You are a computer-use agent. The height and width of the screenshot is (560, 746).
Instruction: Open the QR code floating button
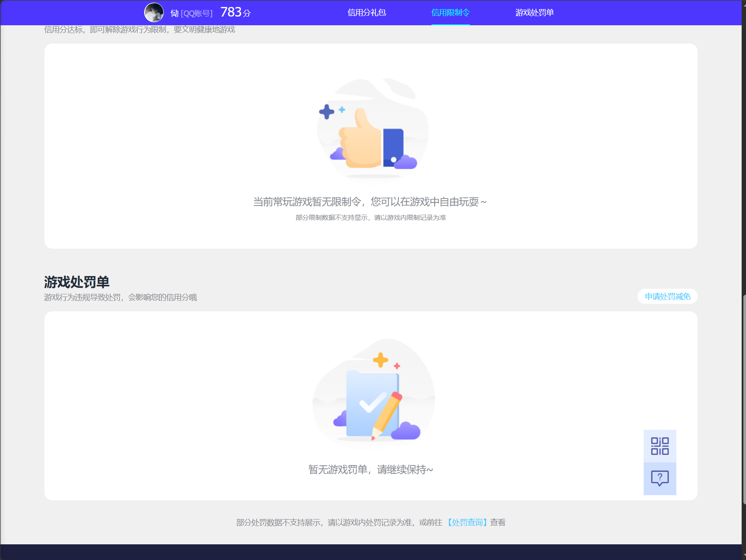click(660, 446)
